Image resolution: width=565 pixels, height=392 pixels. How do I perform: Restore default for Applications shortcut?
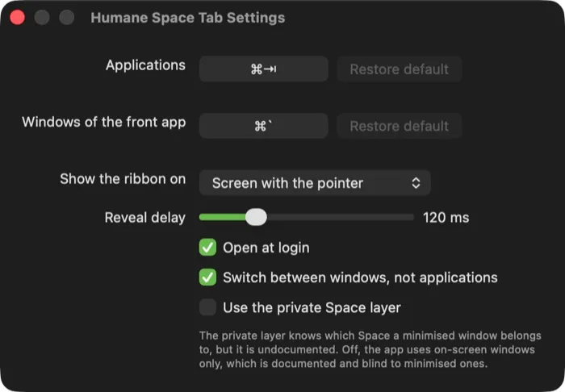pyautogui.click(x=400, y=69)
